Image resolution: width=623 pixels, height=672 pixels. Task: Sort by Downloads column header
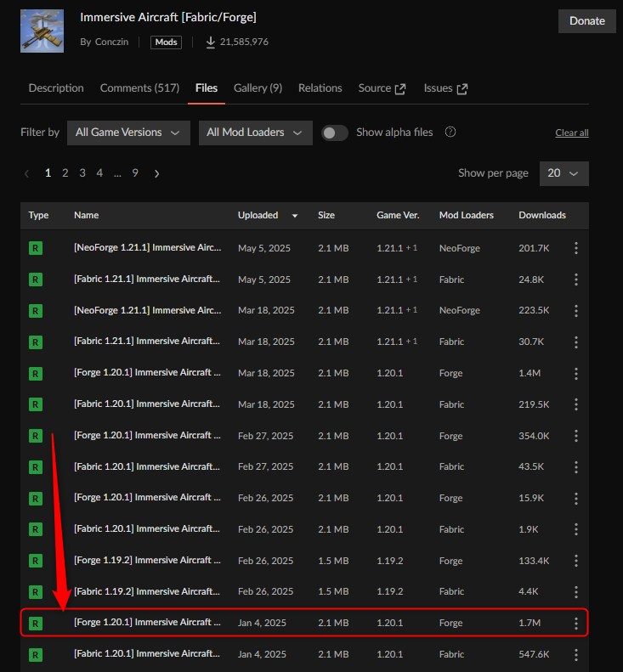point(542,215)
